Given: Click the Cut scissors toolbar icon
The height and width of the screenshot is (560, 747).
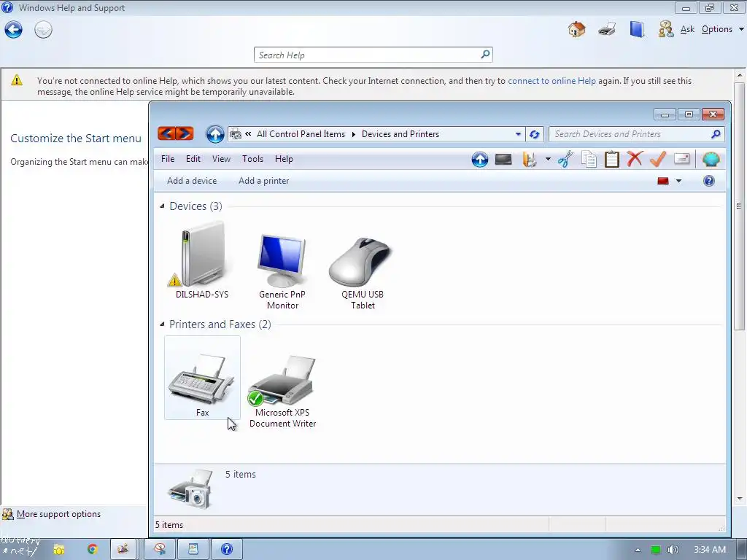Looking at the screenshot, I should 565,159.
